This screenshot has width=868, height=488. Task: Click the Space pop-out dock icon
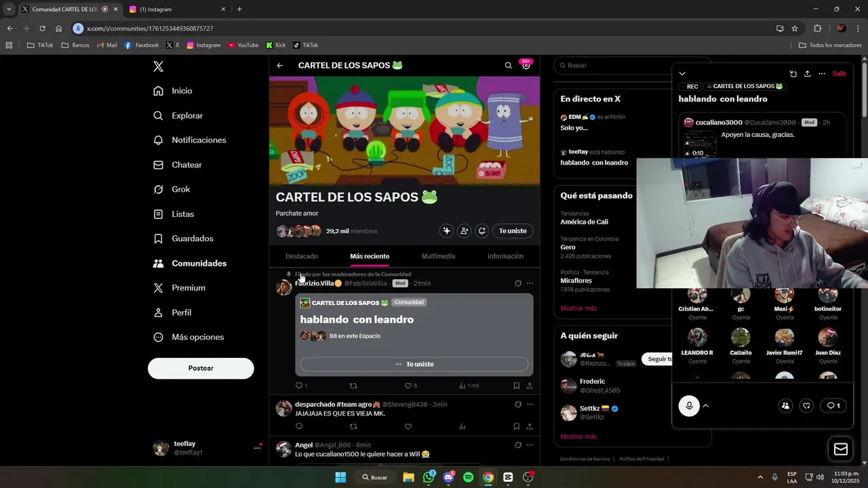(793, 74)
